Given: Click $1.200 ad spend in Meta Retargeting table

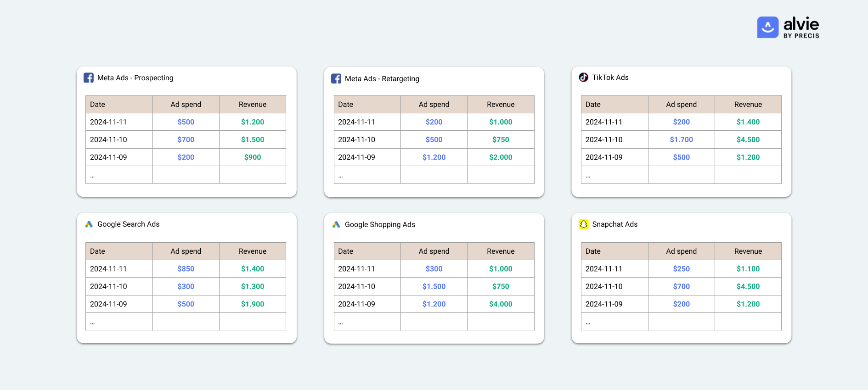Looking at the screenshot, I should (434, 157).
